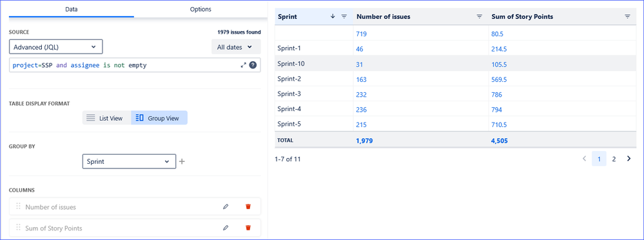Open the Sprint group-by dropdown
The image size is (644, 240).
(x=129, y=161)
